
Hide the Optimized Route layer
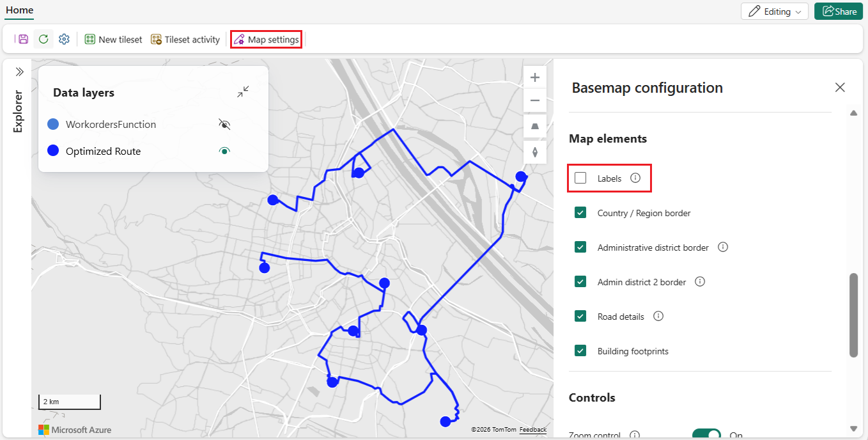point(224,151)
